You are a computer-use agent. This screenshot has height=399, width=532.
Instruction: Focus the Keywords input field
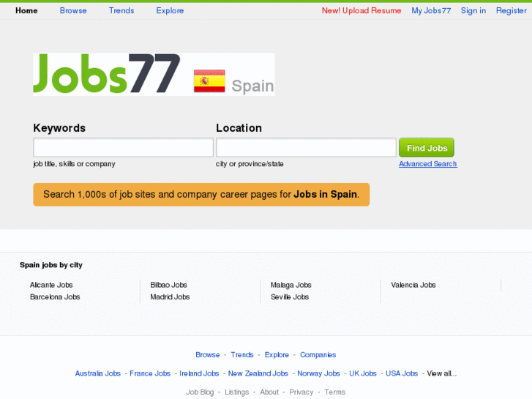123,147
